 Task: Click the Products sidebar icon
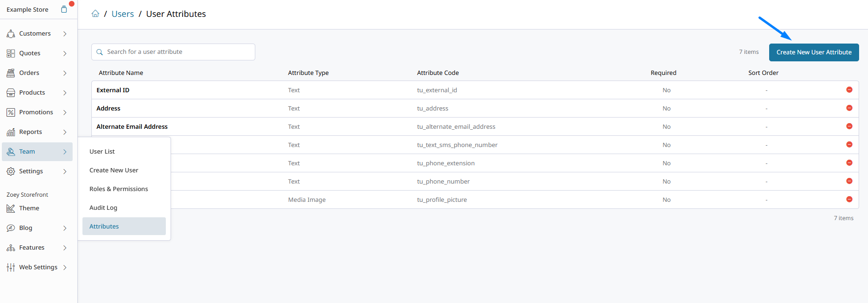[11, 93]
